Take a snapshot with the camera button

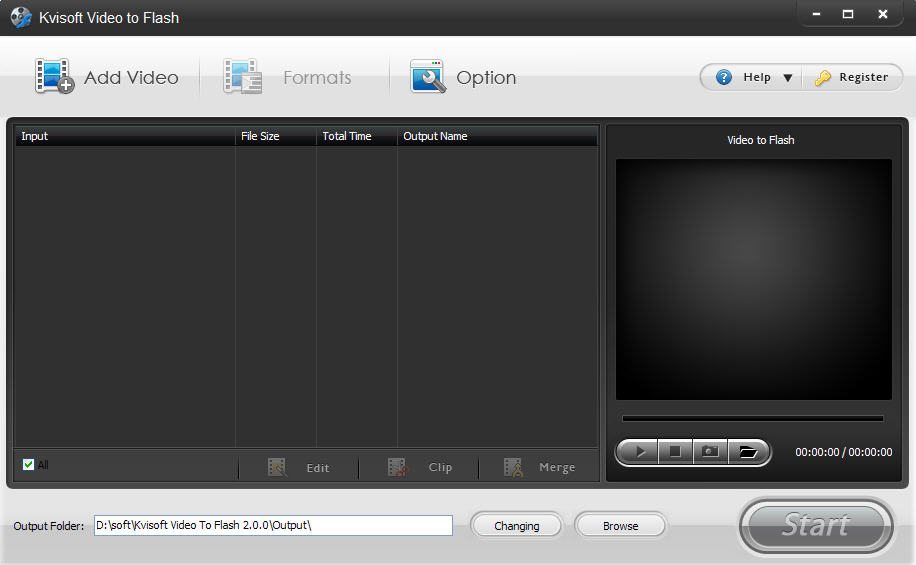(x=710, y=452)
